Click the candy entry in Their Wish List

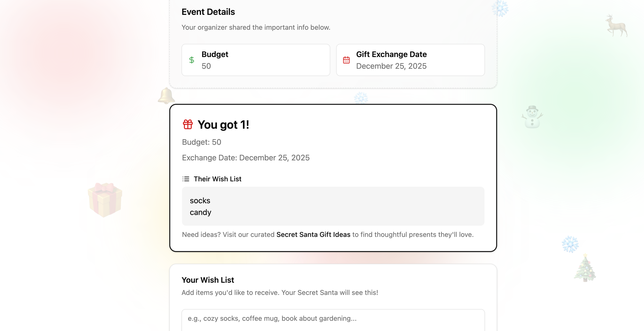pos(201,212)
